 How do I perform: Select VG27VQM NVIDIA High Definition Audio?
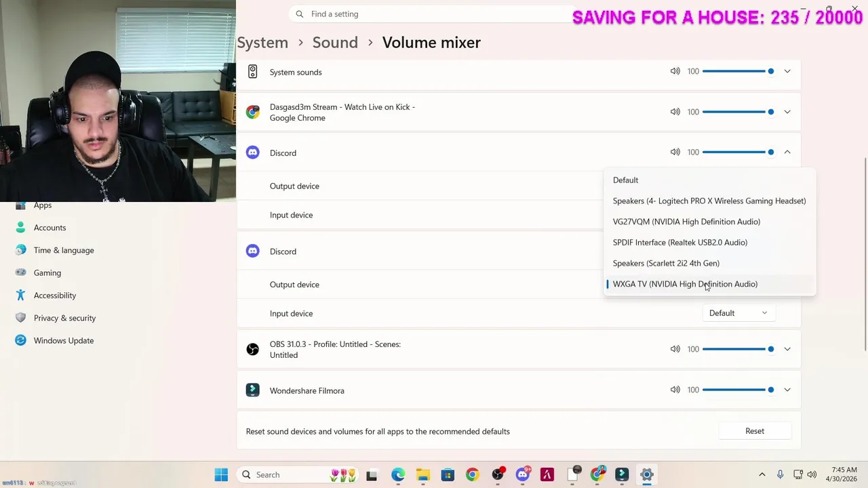point(710,222)
